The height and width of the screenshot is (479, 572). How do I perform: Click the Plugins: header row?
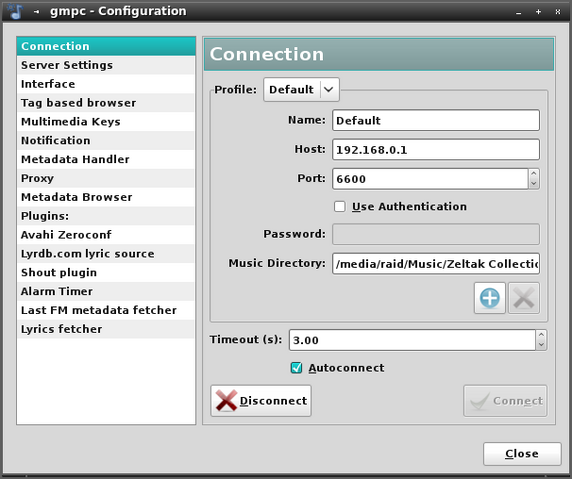pos(106,216)
